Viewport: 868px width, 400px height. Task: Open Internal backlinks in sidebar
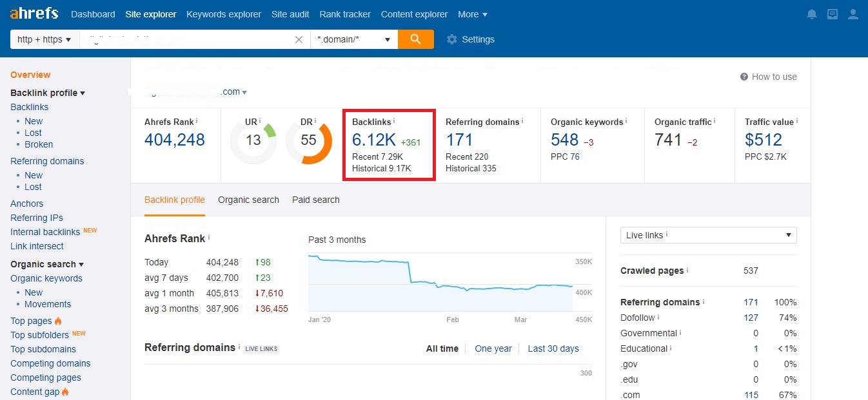(45, 232)
